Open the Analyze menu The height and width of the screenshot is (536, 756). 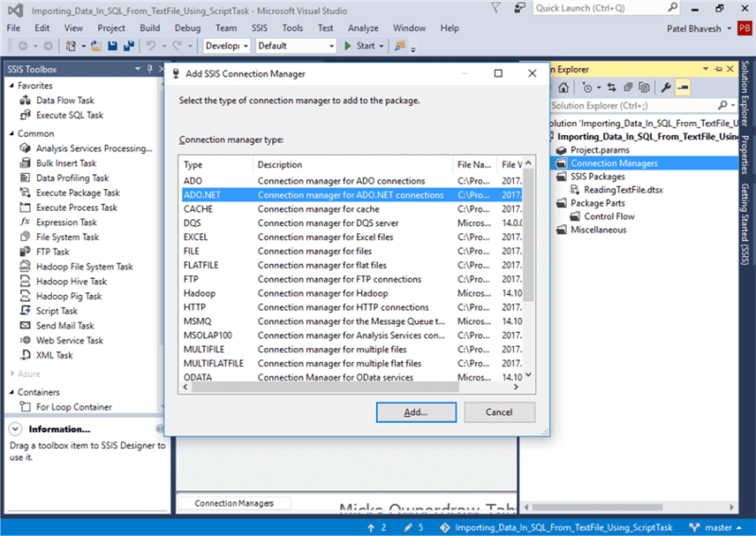(363, 28)
